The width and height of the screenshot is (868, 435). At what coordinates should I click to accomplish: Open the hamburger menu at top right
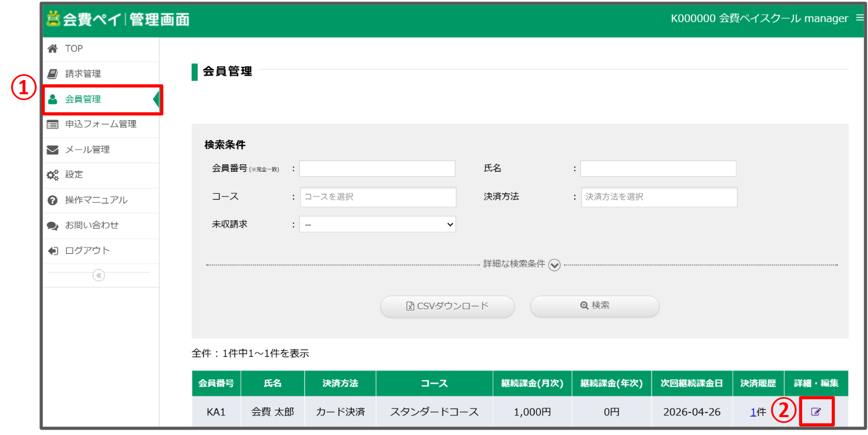pos(860,18)
